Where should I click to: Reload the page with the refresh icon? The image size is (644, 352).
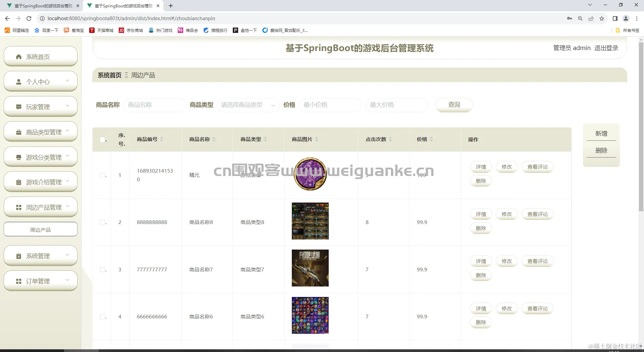[29, 18]
